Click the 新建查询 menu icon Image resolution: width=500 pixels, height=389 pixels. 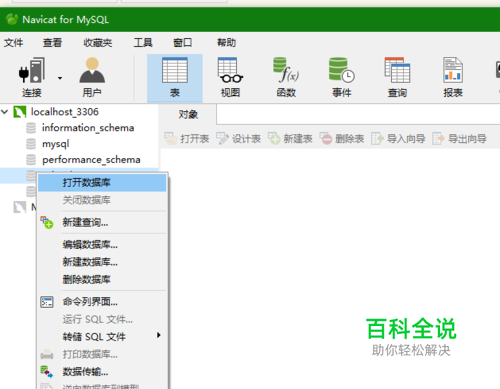click(47, 222)
